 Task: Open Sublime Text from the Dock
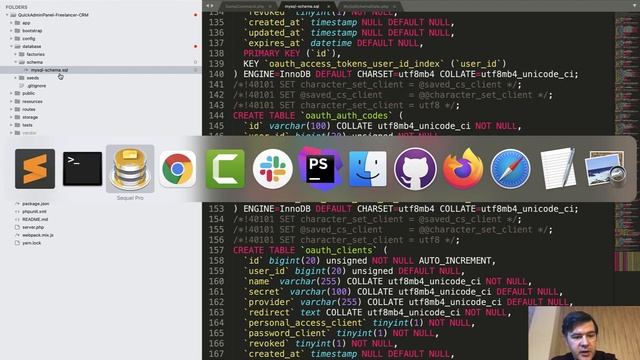pyautogui.click(x=35, y=169)
